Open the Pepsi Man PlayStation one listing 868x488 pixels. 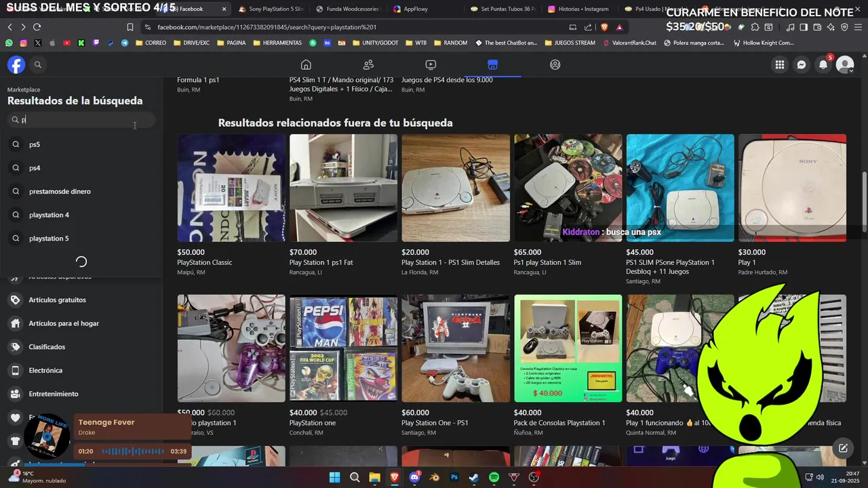(x=343, y=348)
